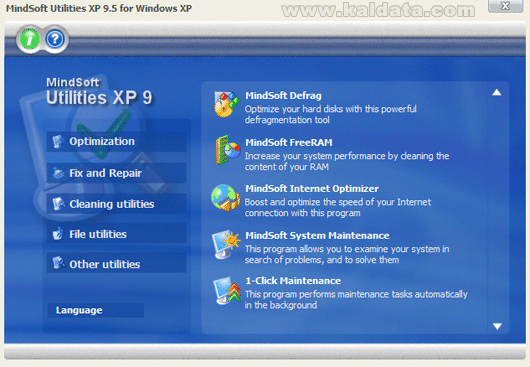Click the up arrow of the tools list
This screenshot has width=530, height=367.
click(x=496, y=93)
